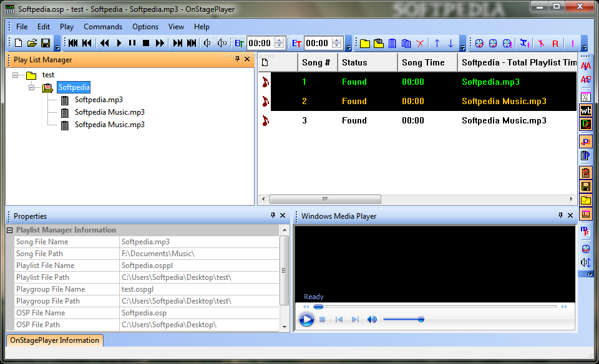
Task: Move item up with blue up arrow
Action: click(437, 44)
